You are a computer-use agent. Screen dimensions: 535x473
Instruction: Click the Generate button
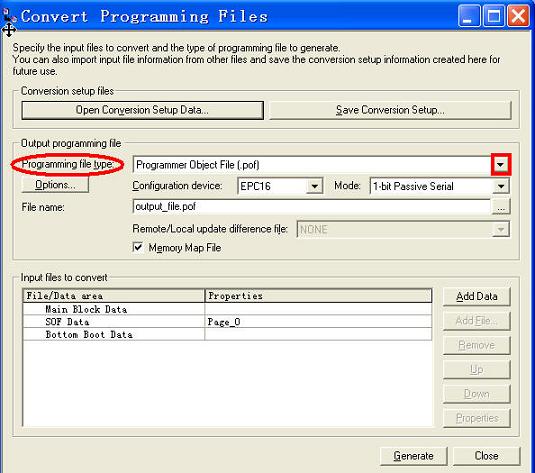(x=413, y=456)
